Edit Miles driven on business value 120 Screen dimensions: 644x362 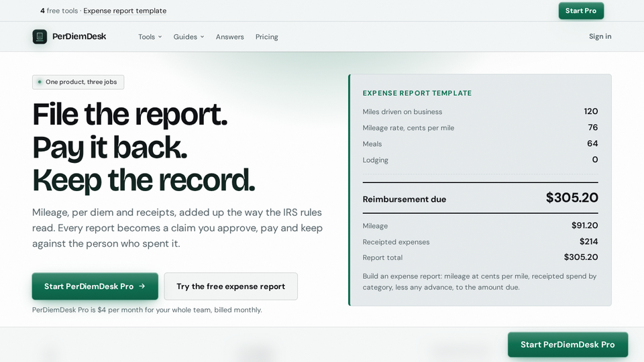(591, 111)
